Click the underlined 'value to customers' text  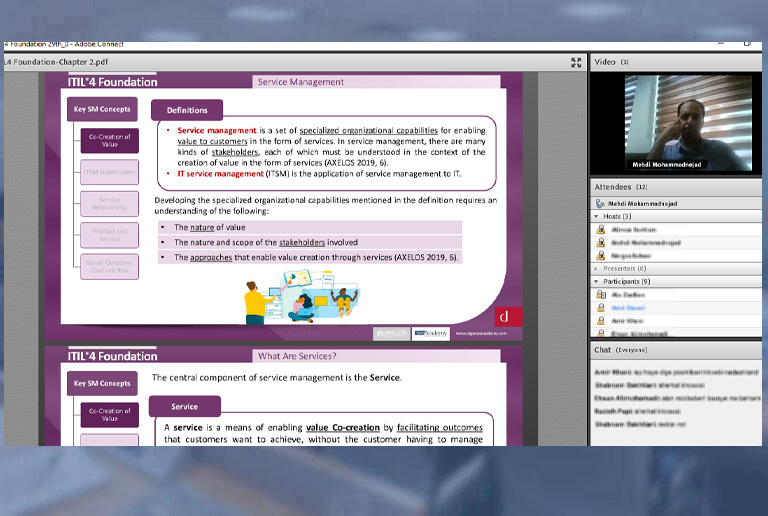click(212, 141)
